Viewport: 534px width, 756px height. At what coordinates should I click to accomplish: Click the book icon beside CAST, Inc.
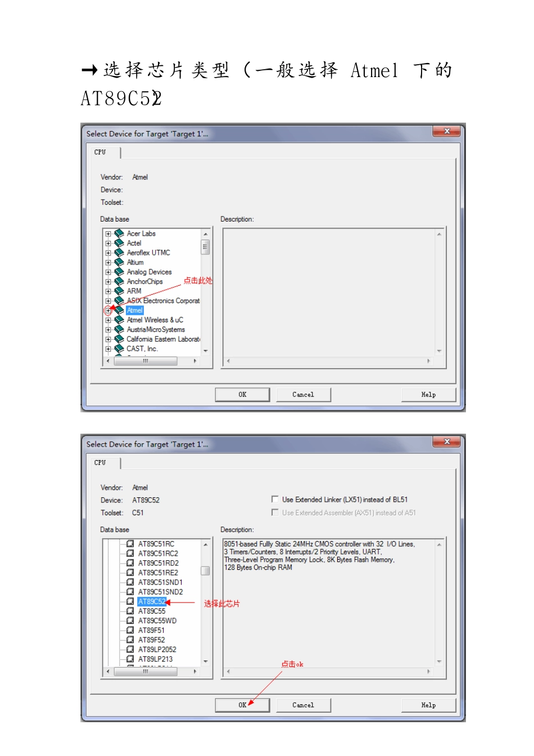119,348
